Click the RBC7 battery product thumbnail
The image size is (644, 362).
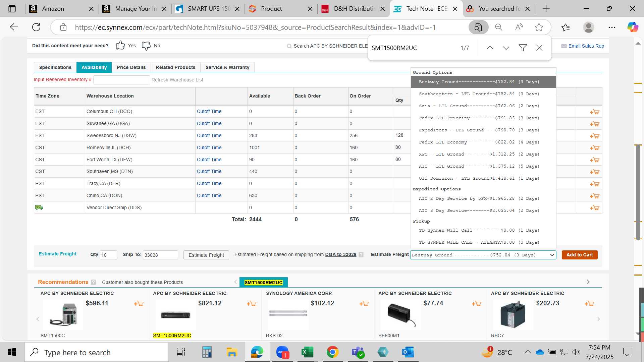coord(513,314)
